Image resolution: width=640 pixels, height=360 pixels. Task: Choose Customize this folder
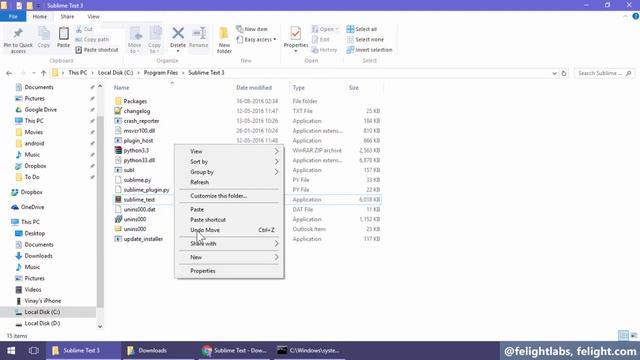[229, 196]
